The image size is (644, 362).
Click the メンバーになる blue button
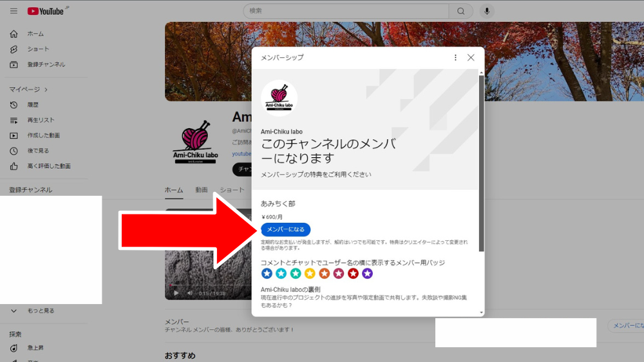[285, 229]
